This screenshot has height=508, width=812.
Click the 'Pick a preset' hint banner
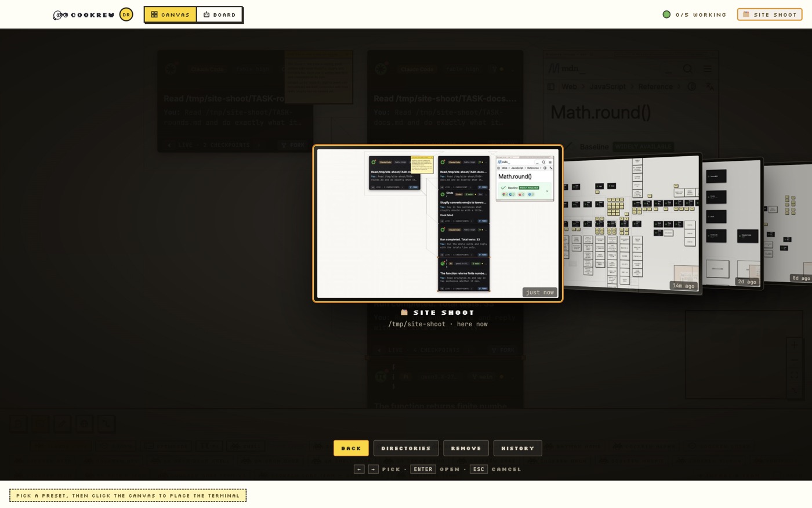128,495
